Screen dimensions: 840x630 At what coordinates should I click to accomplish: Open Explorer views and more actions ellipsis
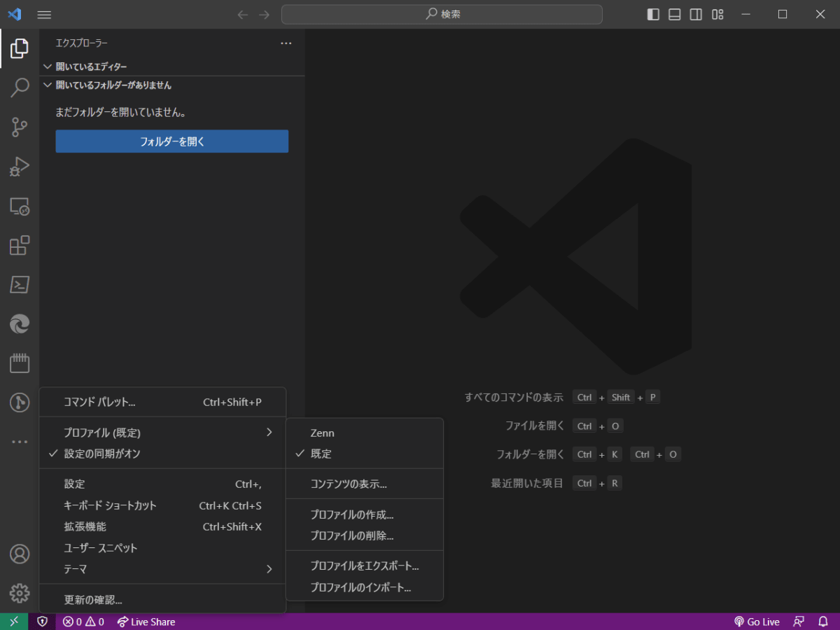point(286,43)
